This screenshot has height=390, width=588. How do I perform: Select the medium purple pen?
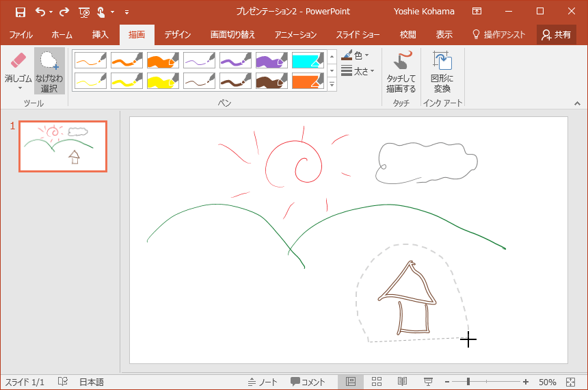235,60
